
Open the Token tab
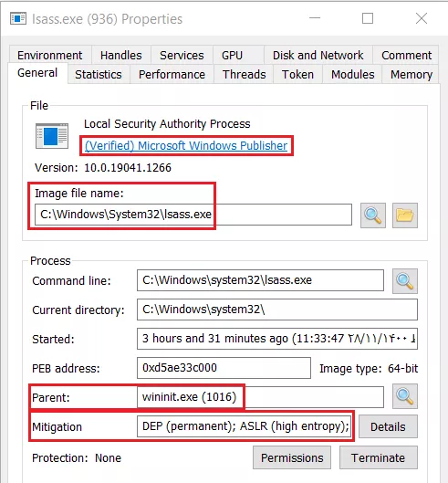[297, 74]
